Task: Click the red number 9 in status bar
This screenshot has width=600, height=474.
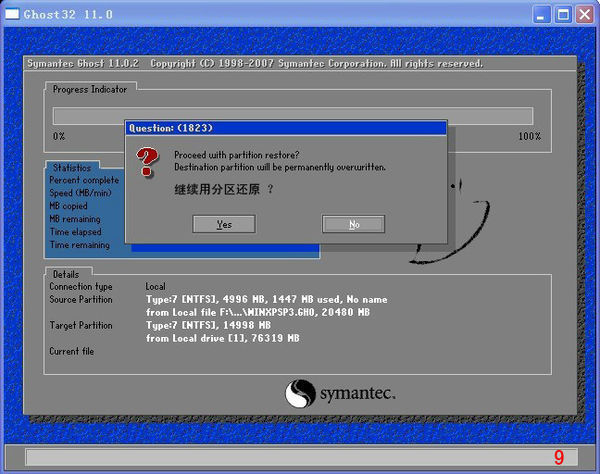Action: coord(559,457)
